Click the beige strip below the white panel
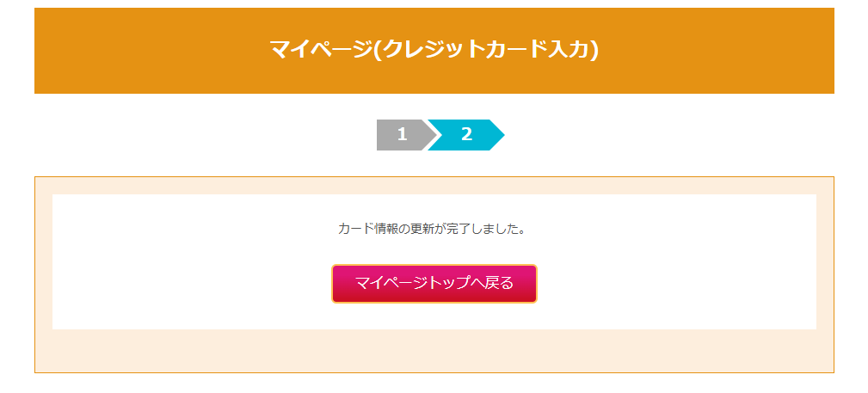The height and width of the screenshot is (393, 868). point(434,351)
